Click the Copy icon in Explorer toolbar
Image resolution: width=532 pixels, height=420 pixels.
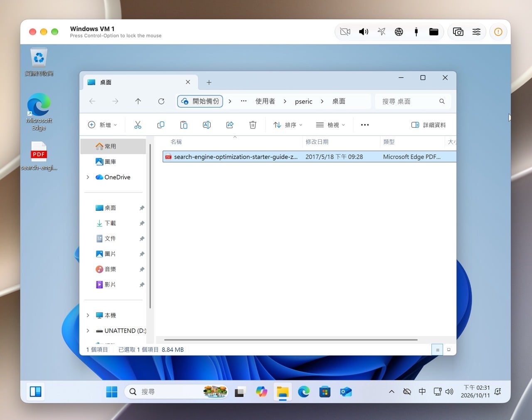pos(161,125)
